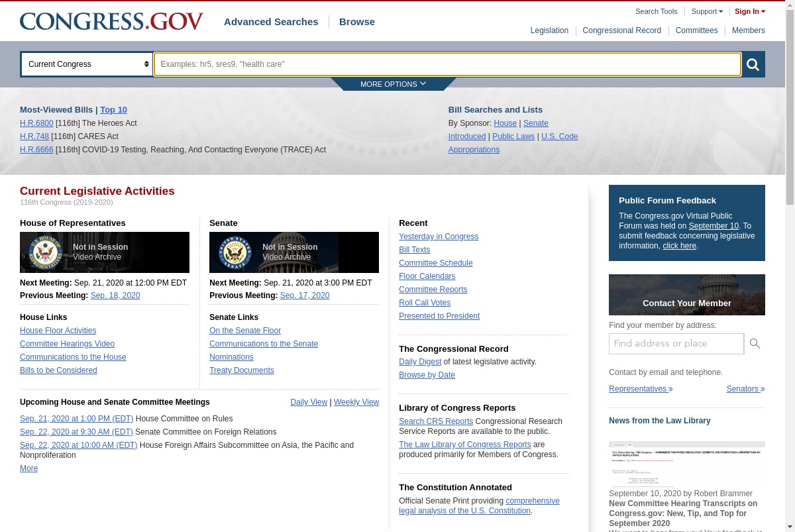The height and width of the screenshot is (532, 795).
Task: Open September 10 public forum link
Action: [714, 226]
